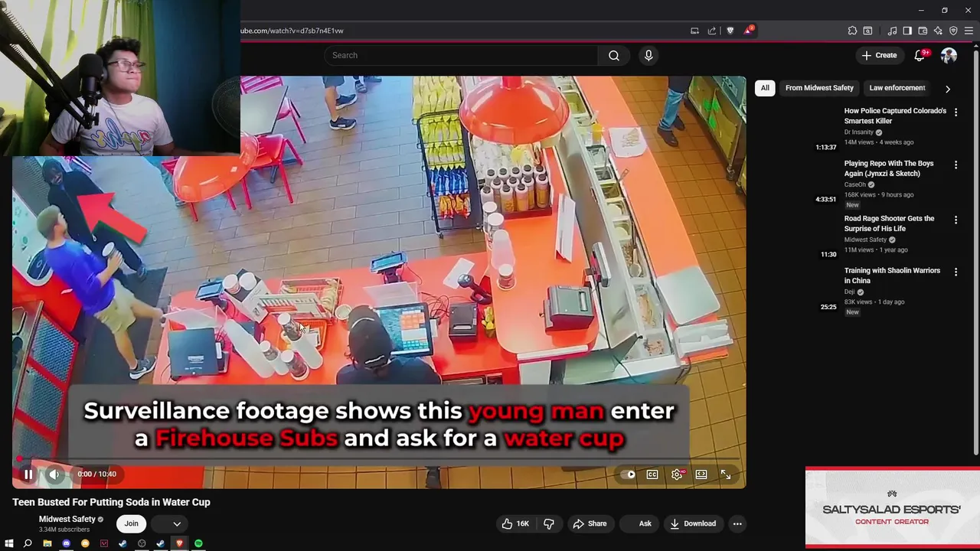Open Brave Rewards triangle icon
Viewport: 980px width, 551px height.
point(749,31)
